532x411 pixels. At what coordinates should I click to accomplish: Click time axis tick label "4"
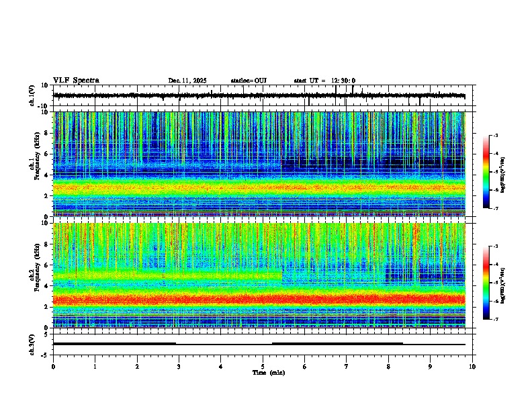pos(220,367)
